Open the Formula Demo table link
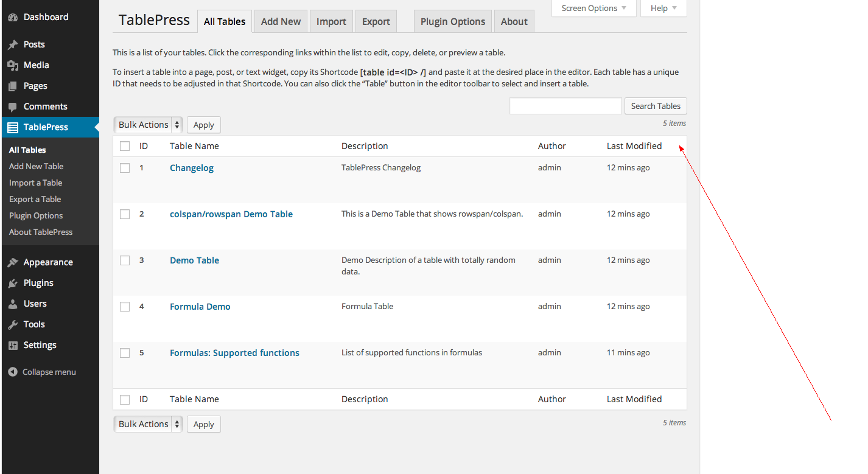Viewport: 868px width, 474px height. [200, 307]
